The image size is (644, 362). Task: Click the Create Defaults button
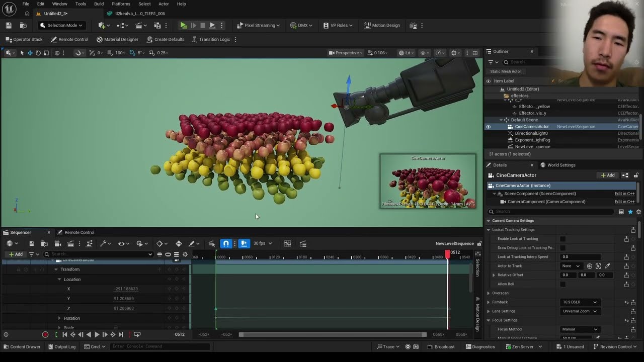pyautogui.click(x=166, y=39)
